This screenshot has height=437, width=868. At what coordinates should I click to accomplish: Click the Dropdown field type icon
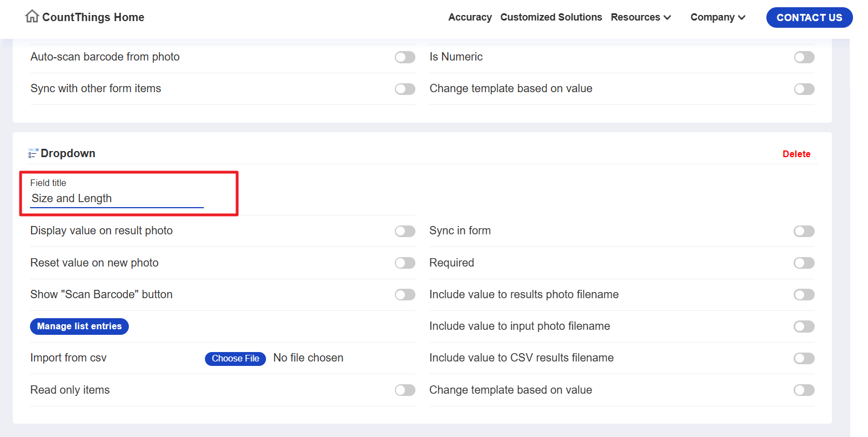(33, 153)
